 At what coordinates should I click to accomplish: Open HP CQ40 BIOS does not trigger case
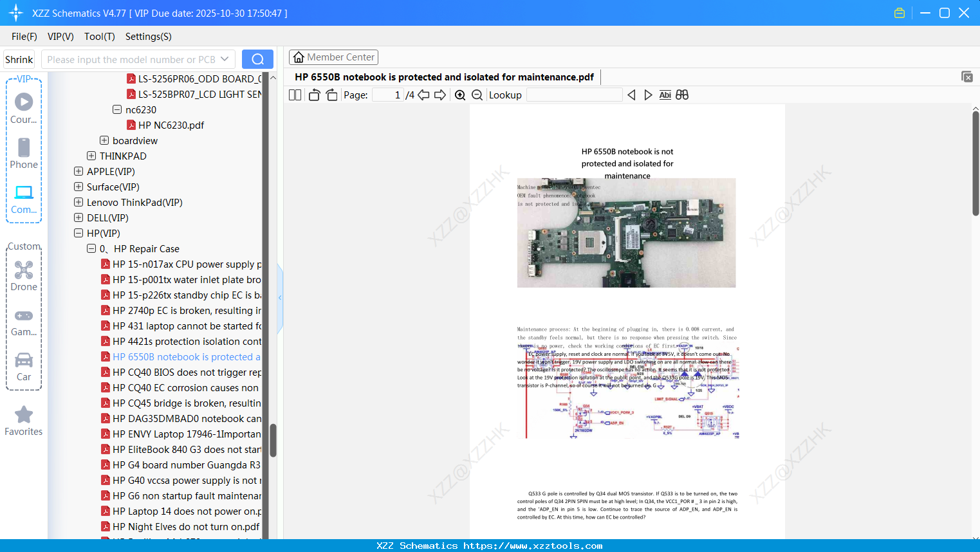(181, 373)
